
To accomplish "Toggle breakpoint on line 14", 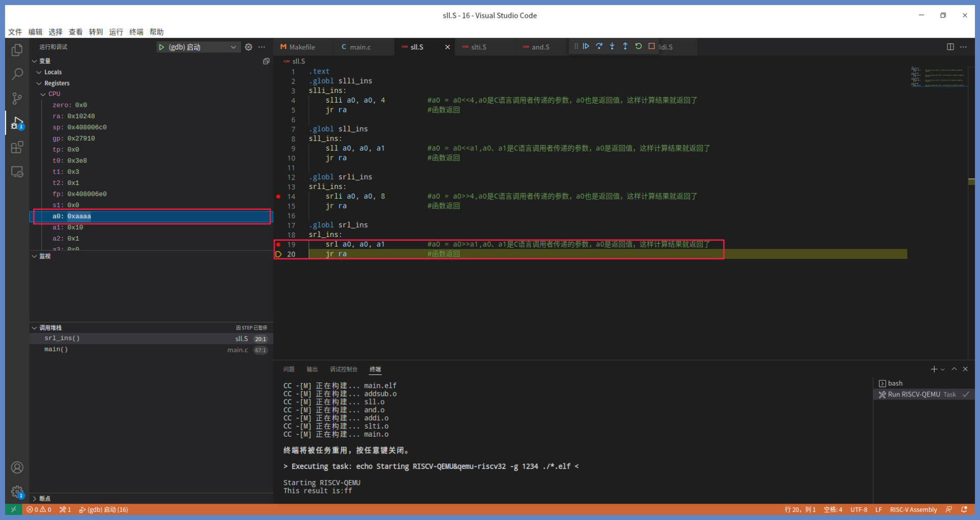I will tap(278, 197).
